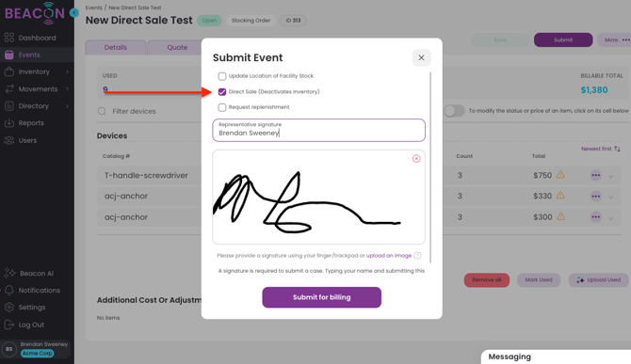The image size is (631, 364).
Task: Check the Request replenishment box
Action: 222,107
